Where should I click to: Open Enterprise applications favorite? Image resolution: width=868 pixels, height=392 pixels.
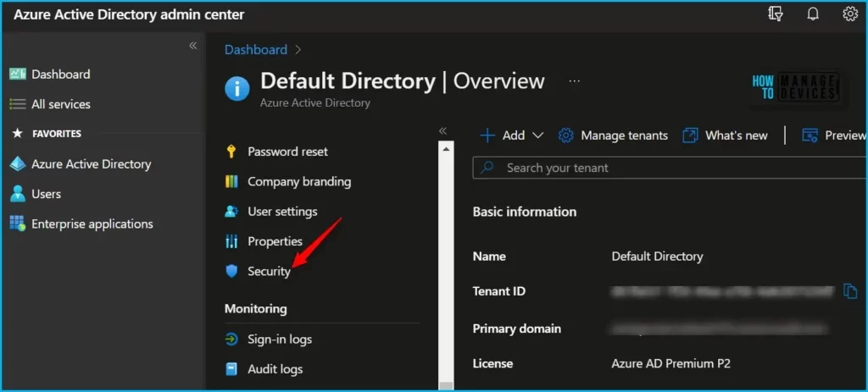click(x=92, y=224)
